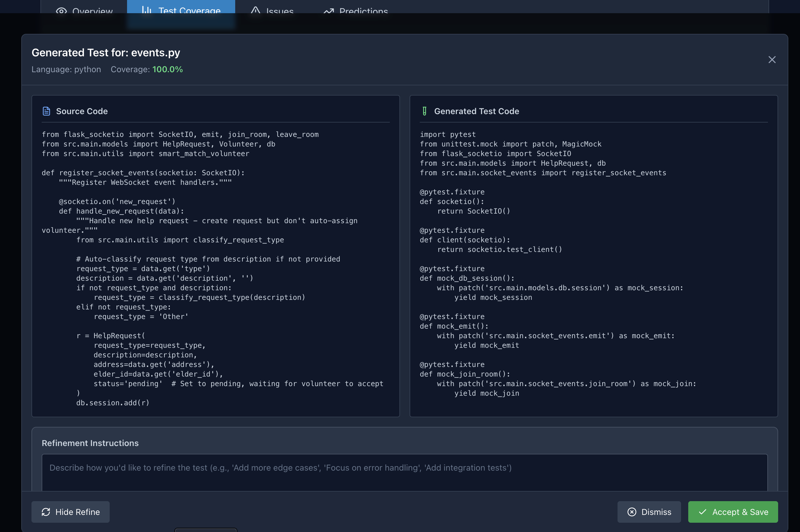Click the checkmark icon in Accept & Save
The width and height of the screenshot is (800, 532).
[x=703, y=512]
